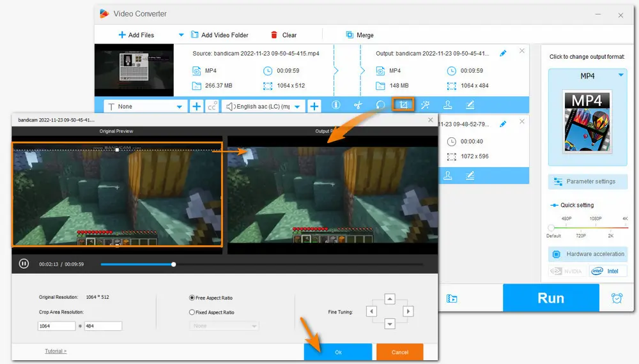
Task: Nudge crop area down with fine tuning arrow
Action: 390,324
